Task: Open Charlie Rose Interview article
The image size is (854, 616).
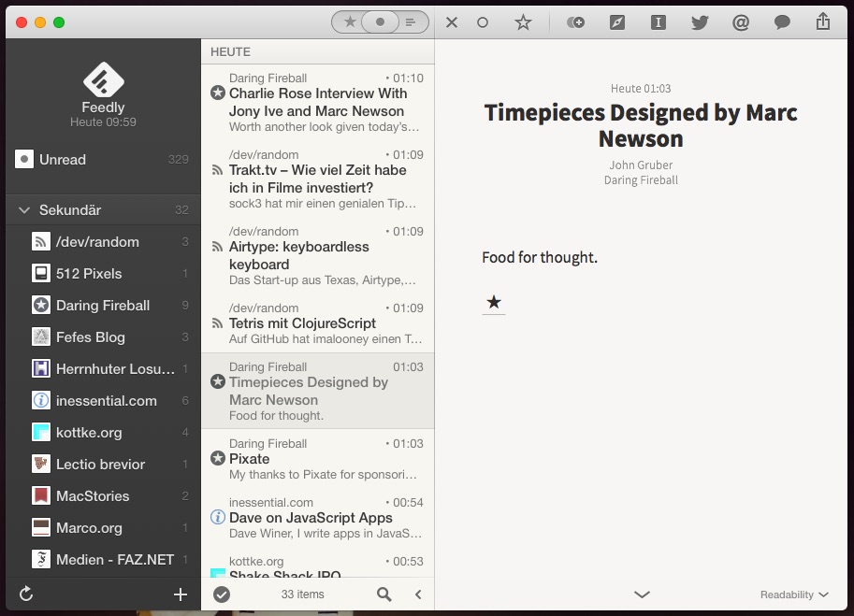Action: 317,102
